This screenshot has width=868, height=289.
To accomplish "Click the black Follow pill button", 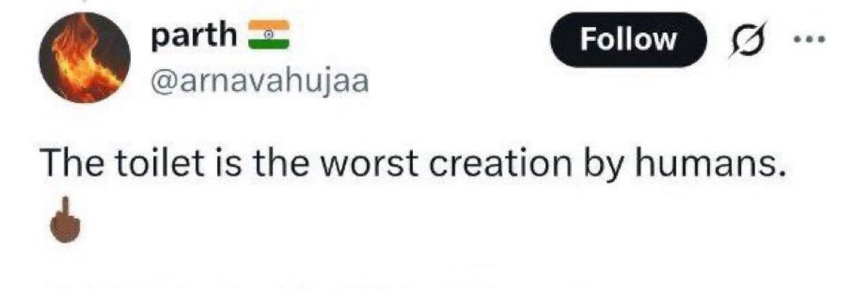I will point(628,40).
